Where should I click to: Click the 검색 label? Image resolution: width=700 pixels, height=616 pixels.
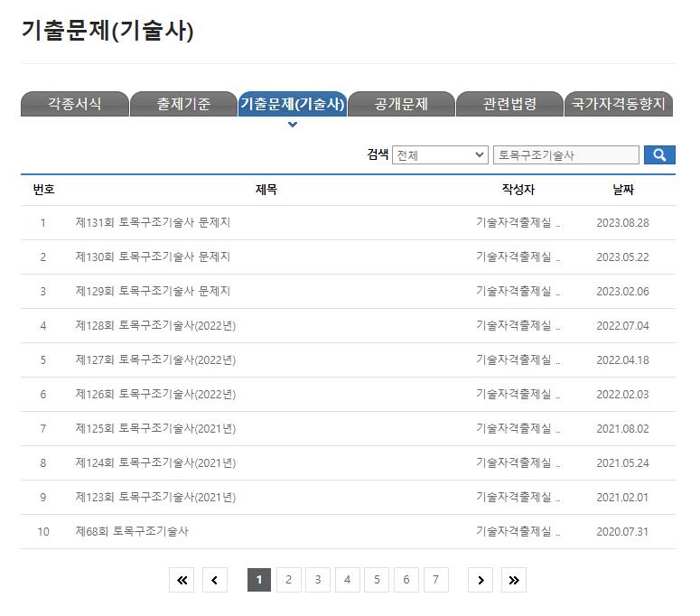378,154
